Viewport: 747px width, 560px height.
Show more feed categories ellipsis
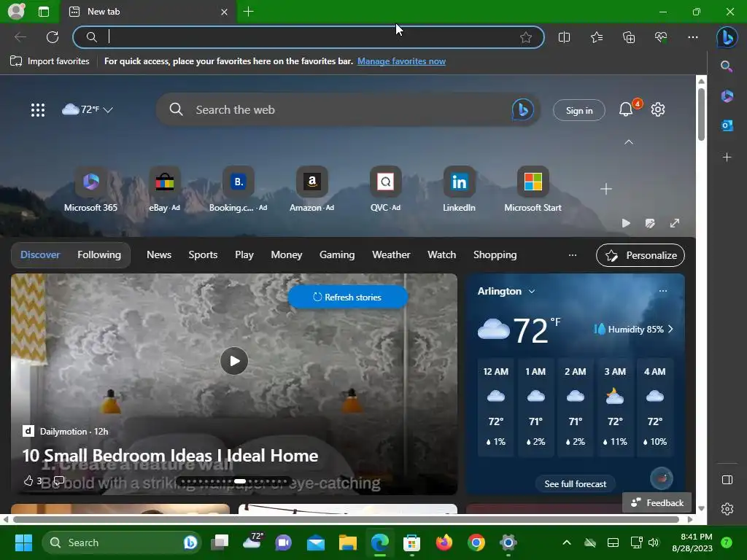point(573,255)
